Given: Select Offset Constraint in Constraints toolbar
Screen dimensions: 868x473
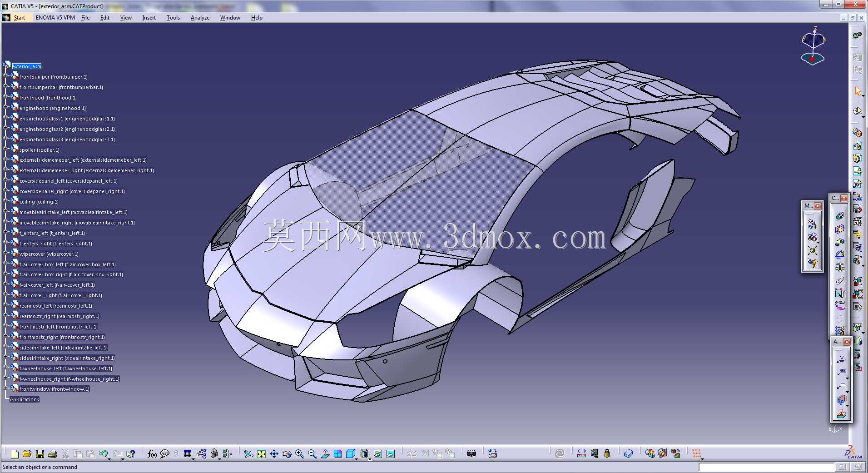Looking at the screenshot, I should coord(840,242).
